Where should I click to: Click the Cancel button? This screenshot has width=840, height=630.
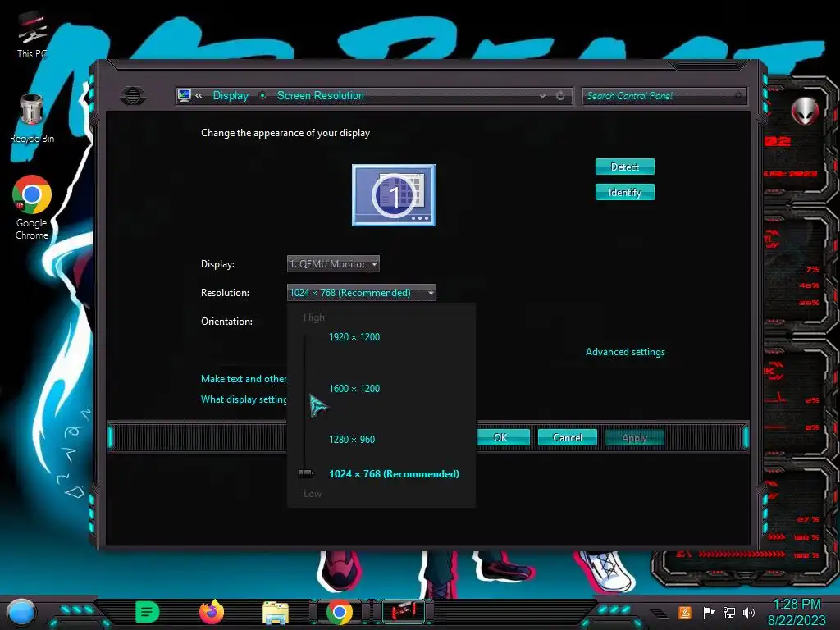[x=568, y=438]
